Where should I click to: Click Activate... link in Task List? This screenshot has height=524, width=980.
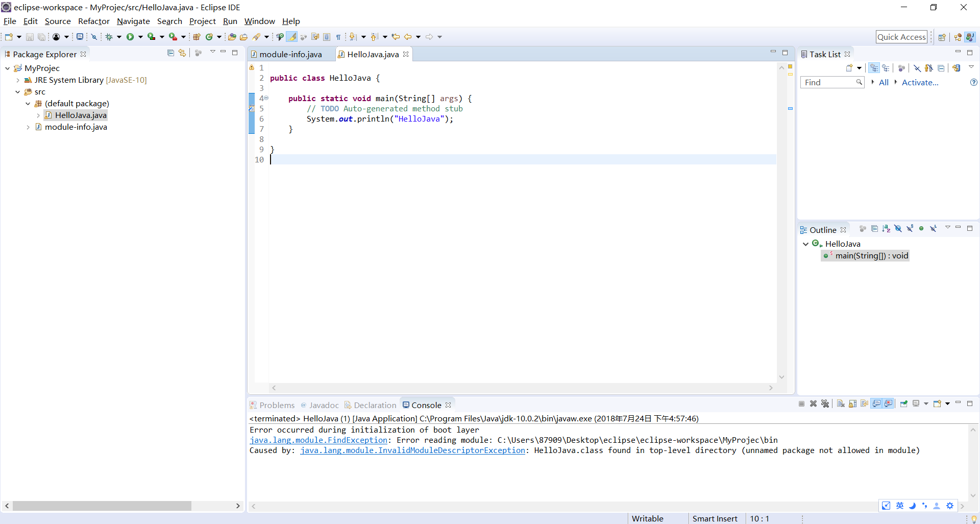920,82
